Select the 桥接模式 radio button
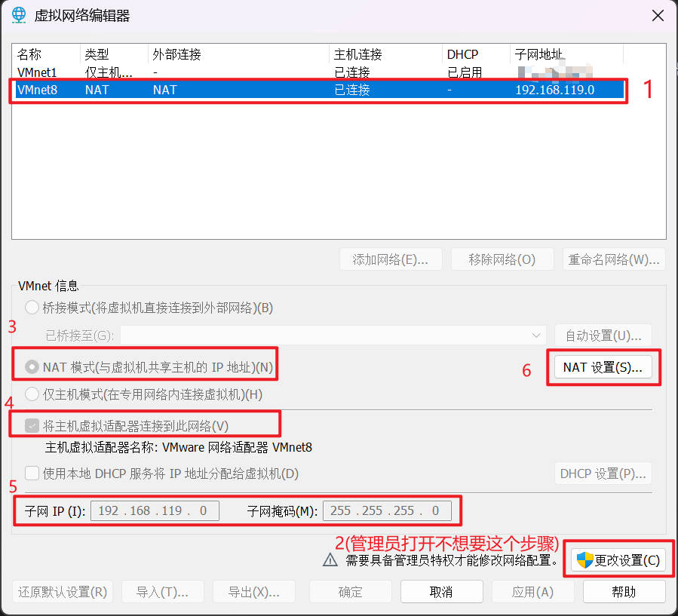 click(32, 308)
